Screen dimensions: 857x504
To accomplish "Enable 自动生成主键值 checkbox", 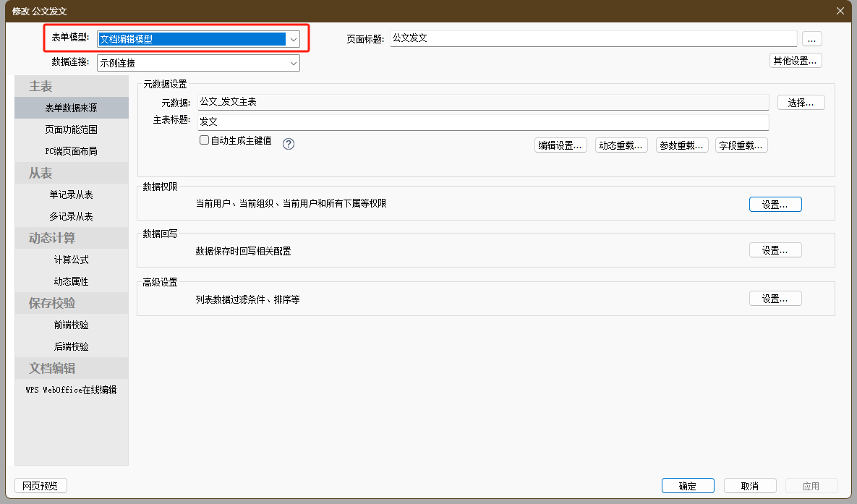I will (205, 141).
